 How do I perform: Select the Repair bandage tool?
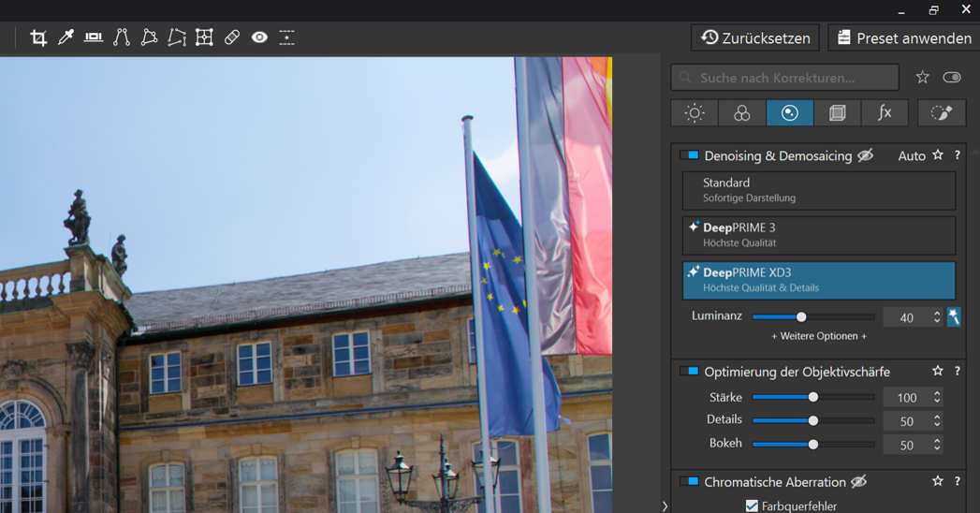pos(232,37)
